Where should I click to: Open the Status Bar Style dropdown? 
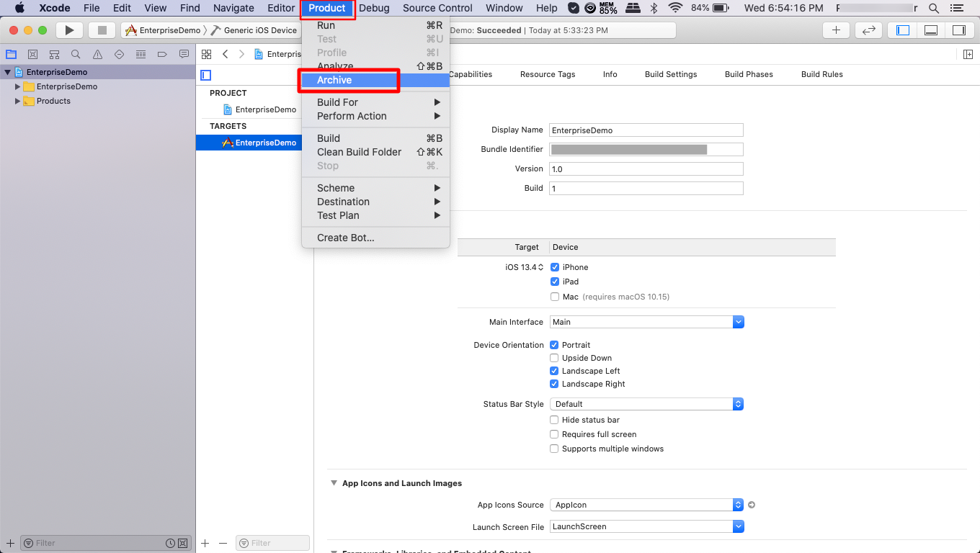point(646,404)
